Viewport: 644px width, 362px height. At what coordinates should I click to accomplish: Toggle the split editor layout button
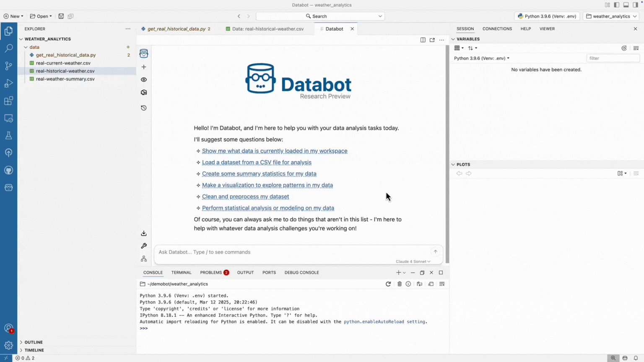(x=423, y=40)
